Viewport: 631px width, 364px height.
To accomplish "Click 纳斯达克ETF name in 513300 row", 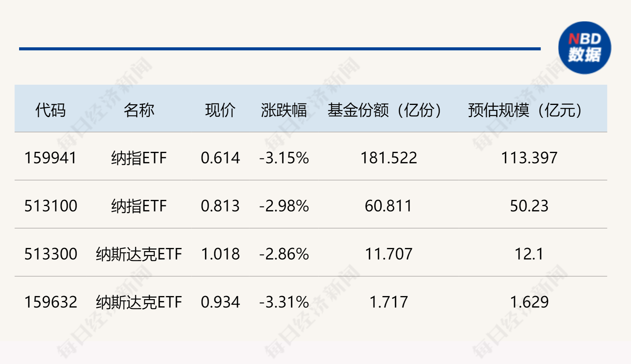I will click(139, 254).
